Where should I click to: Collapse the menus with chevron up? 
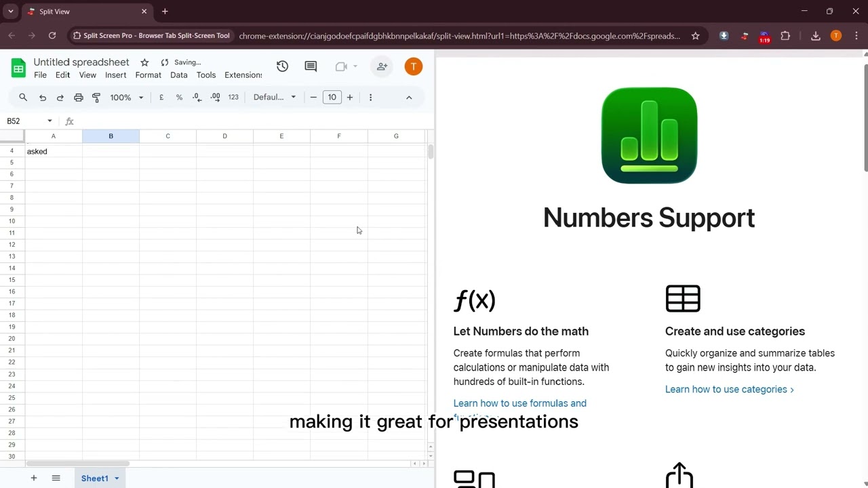tap(409, 98)
